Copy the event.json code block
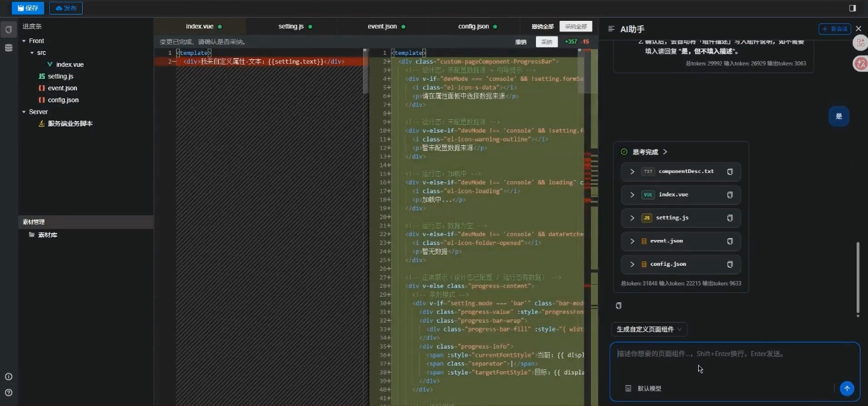Image resolution: width=868 pixels, height=406 pixels. (730, 241)
